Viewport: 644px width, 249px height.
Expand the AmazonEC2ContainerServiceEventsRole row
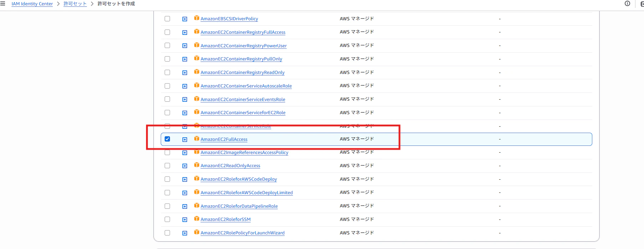click(185, 100)
